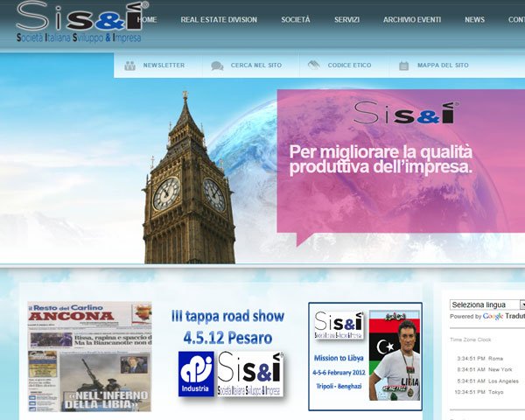Click the handshake icon for Codice Etico
Image resolution: width=525 pixels, height=420 pixels.
pos(314,65)
